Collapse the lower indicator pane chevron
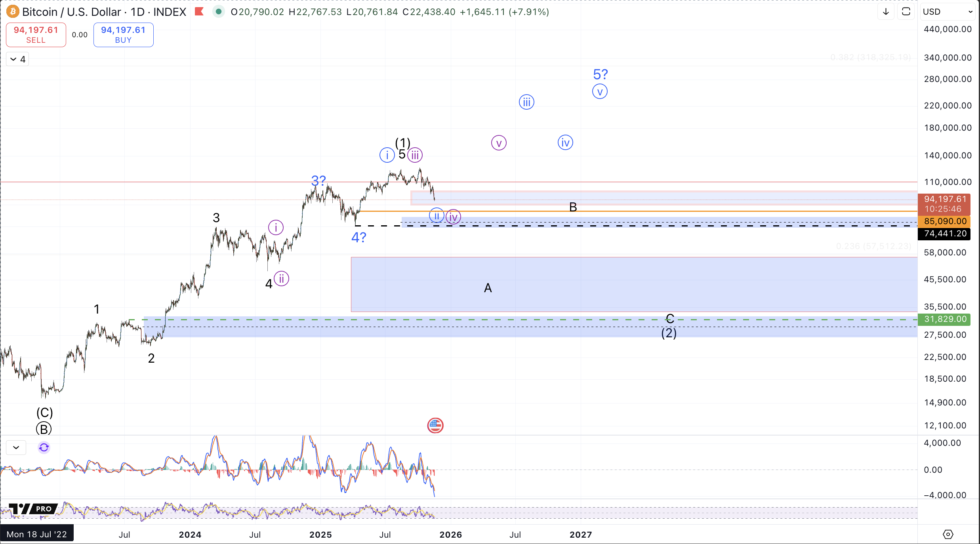Viewport: 980px width, 544px height. pos(16,447)
